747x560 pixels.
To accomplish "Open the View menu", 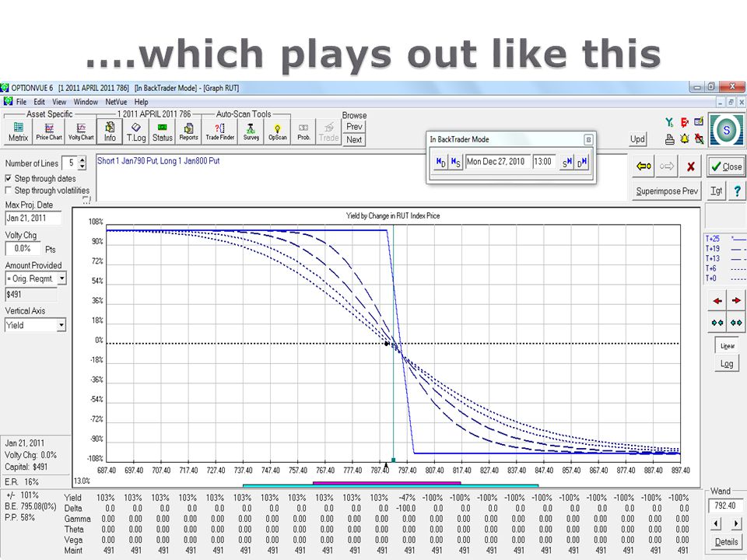I will [x=59, y=102].
